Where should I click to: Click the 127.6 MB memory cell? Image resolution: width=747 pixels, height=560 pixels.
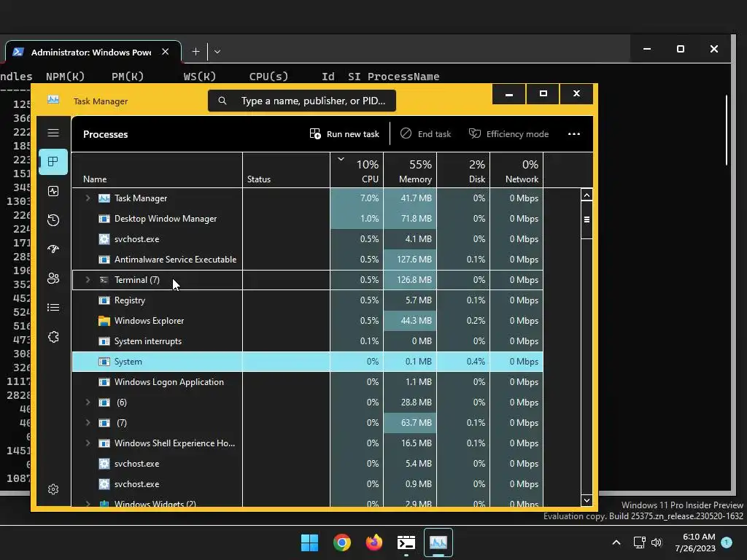tap(410, 260)
